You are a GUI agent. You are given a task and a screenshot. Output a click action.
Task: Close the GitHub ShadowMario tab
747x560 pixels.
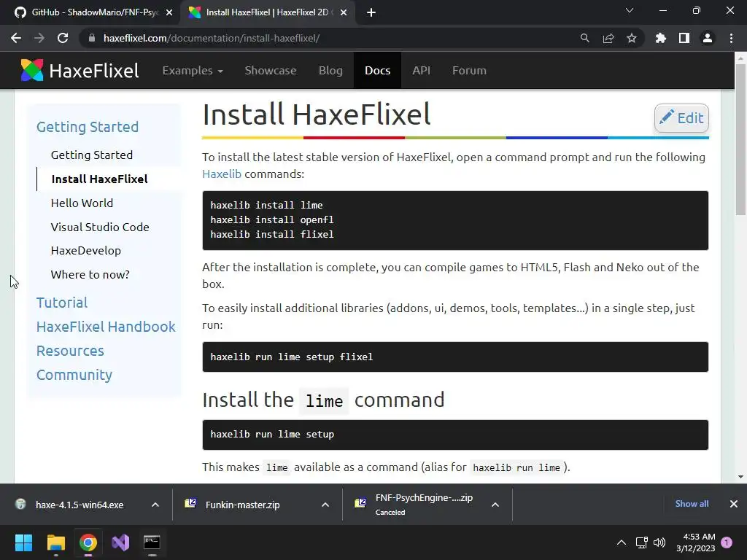tap(169, 12)
